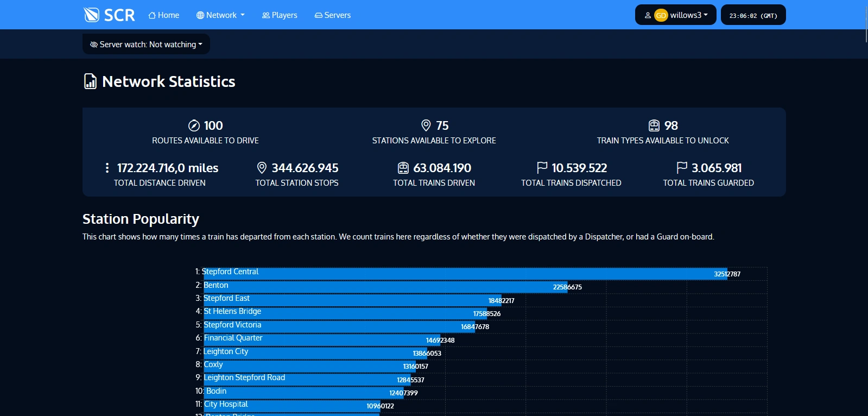Screen dimensions: 868x416
Task: Click the train icon beside 63.084.190 driven
Action: coord(403,168)
